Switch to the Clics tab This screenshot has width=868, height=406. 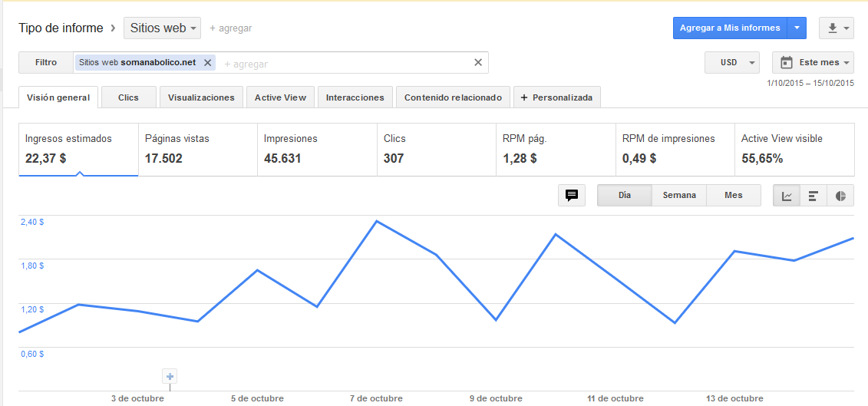tap(128, 97)
